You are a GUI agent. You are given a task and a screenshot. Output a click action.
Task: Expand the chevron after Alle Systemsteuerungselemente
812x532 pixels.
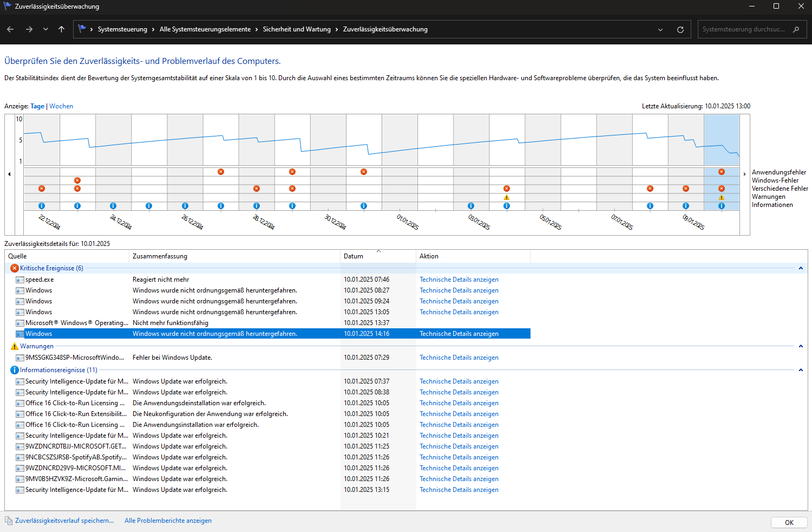257,29
